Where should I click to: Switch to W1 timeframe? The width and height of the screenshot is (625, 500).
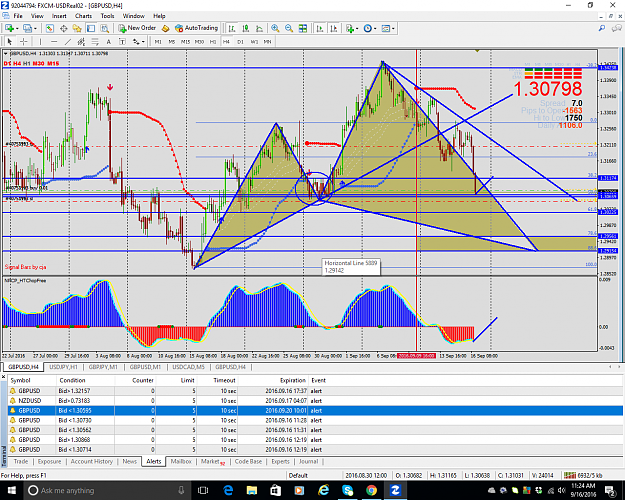254,41
